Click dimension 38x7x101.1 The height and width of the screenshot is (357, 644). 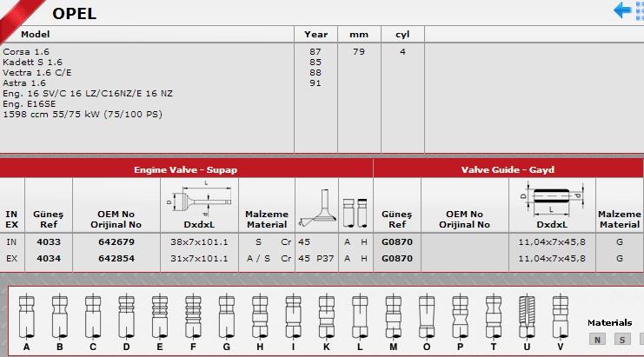199,242
